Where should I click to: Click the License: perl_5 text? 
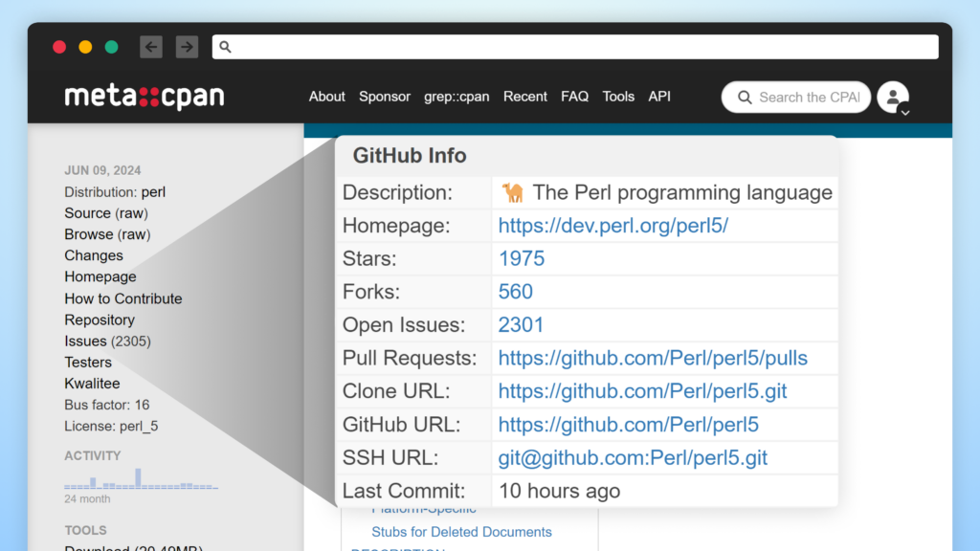(x=111, y=426)
